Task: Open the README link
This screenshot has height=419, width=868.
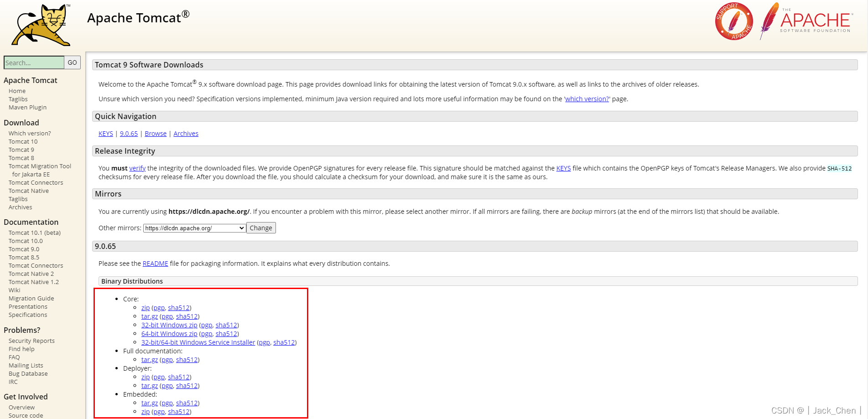Action: tap(155, 264)
